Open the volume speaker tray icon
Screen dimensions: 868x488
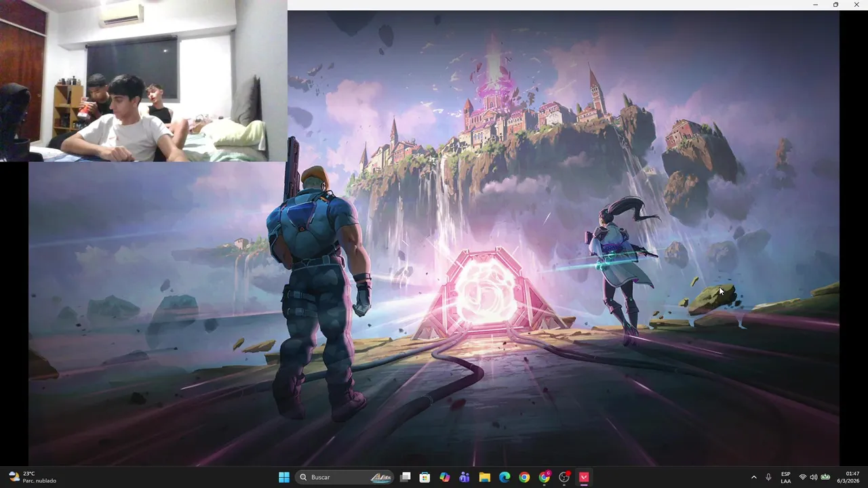coord(814,477)
